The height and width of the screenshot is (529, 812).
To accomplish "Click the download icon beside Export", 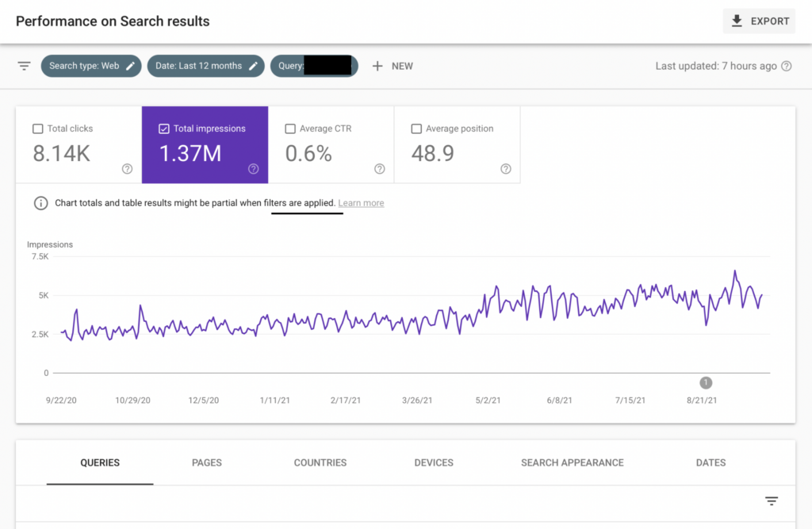I will [x=737, y=21].
